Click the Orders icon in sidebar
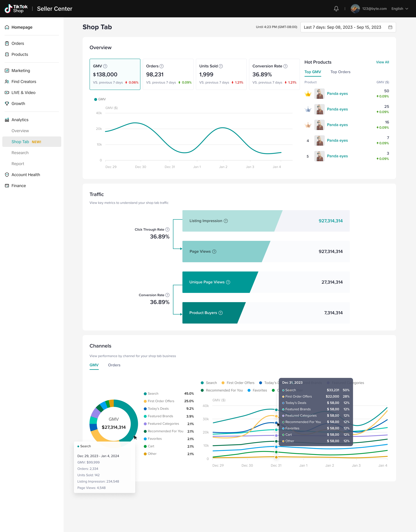 coord(7,43)
